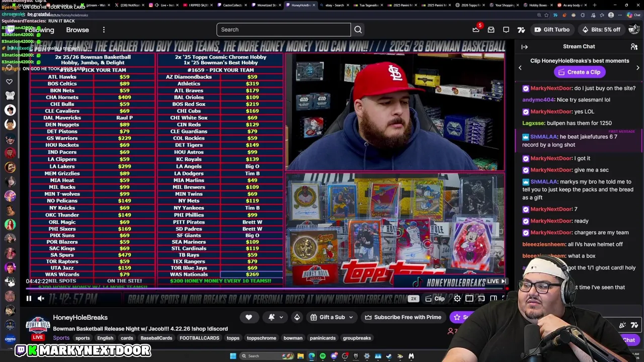
Task: Open the 7TV extension icon
Action: (521, 30)
